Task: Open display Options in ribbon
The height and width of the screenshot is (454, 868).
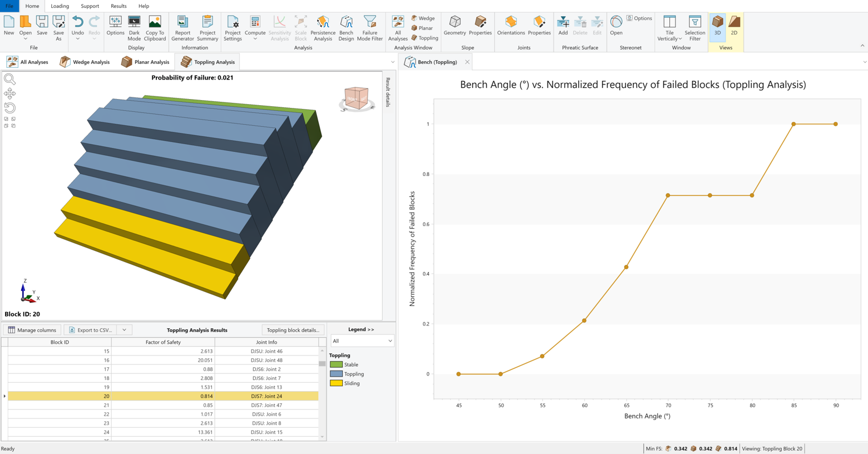Action: (115, 26)
